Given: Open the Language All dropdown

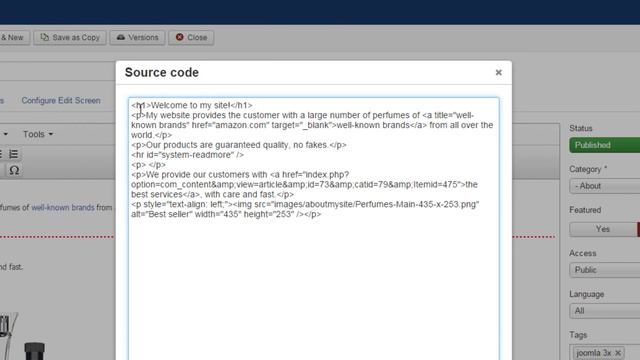Looking at the screenshot, I should click(604, 311).
